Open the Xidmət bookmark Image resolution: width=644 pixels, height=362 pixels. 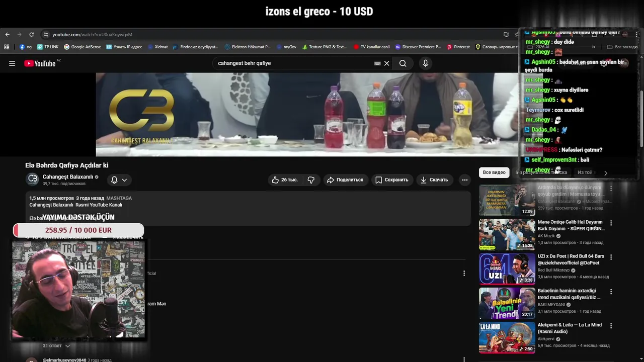tap(157, 47)
